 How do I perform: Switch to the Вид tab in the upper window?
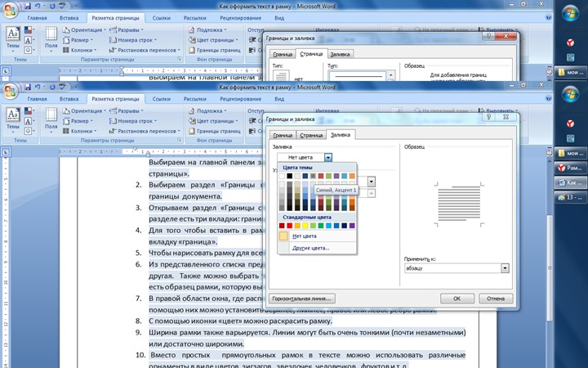pyautogui.click(x=279, y=18)
